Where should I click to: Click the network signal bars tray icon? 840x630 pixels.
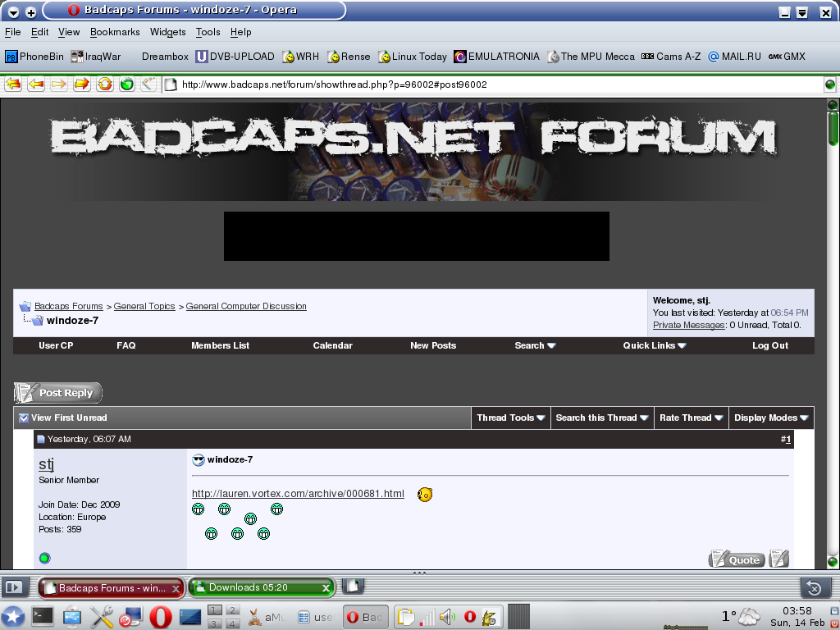pos(427,617)
